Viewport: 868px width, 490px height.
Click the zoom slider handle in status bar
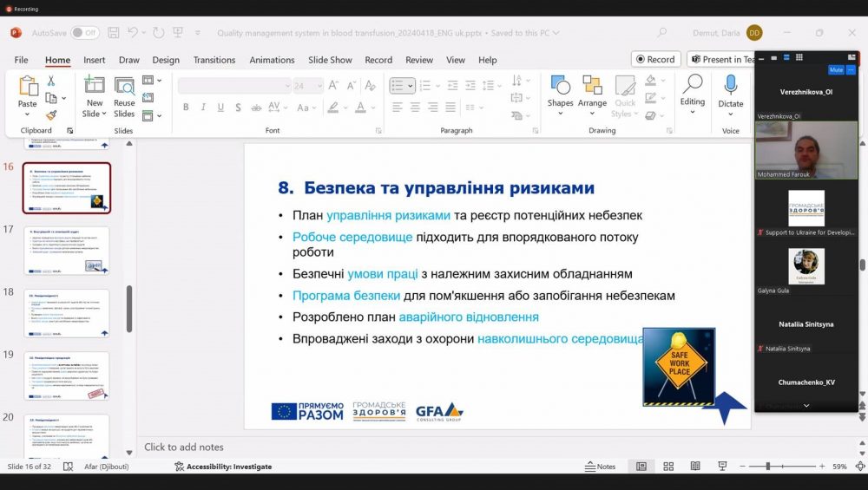[x=768, y=467]
